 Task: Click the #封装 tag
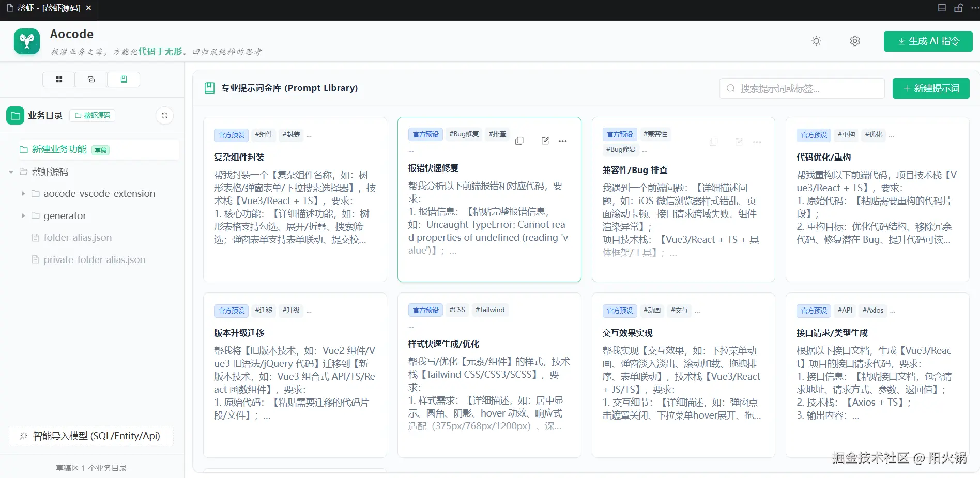coord(291,135)
